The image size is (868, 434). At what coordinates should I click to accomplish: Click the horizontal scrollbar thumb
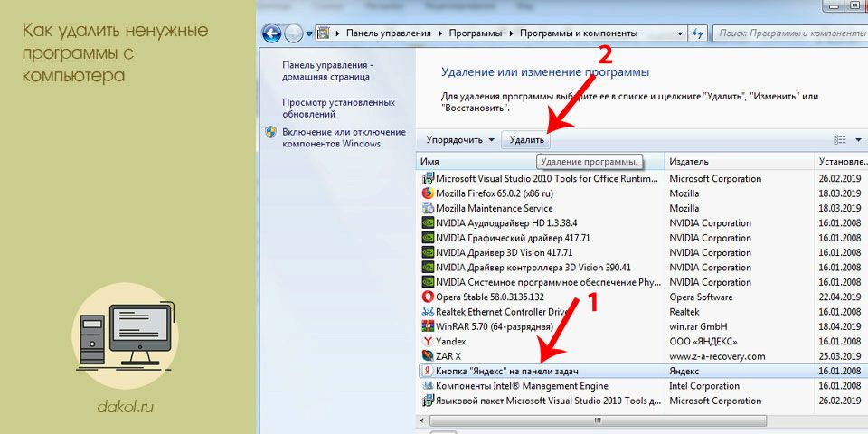click(x=599, y=420)
